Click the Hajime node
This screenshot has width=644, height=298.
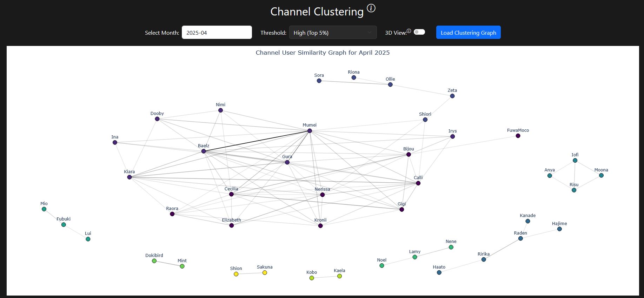pos(559,229)
